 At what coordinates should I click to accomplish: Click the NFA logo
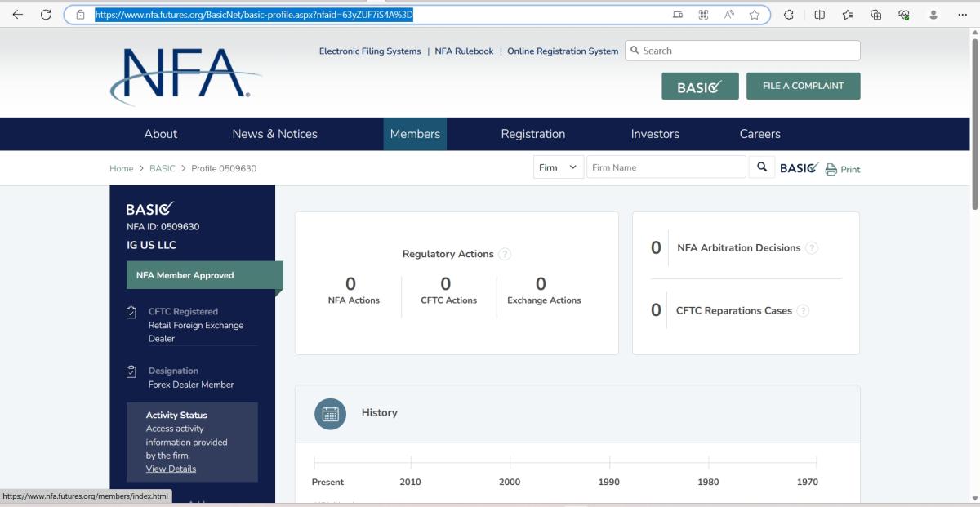[185, 75]
